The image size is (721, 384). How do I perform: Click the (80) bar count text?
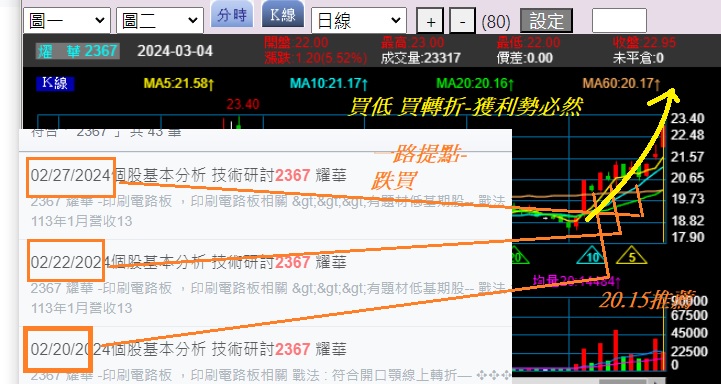496,22
